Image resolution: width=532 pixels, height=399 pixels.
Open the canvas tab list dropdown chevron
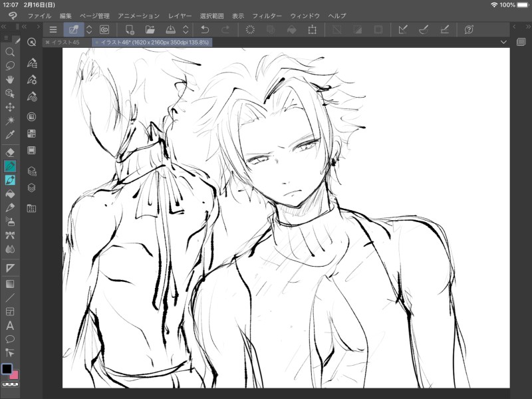point(503,42)
